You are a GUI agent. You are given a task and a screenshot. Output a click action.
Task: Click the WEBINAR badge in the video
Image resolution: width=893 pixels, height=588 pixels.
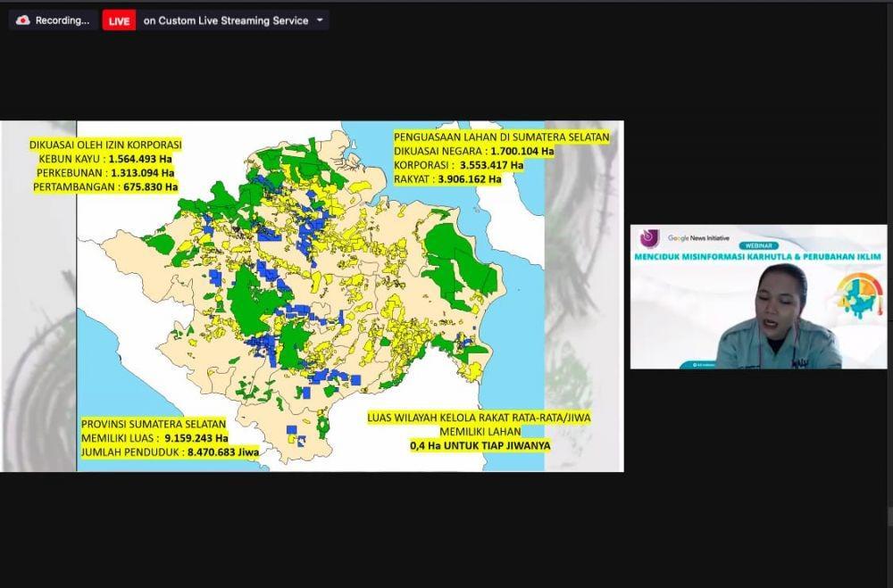point(758,246)
